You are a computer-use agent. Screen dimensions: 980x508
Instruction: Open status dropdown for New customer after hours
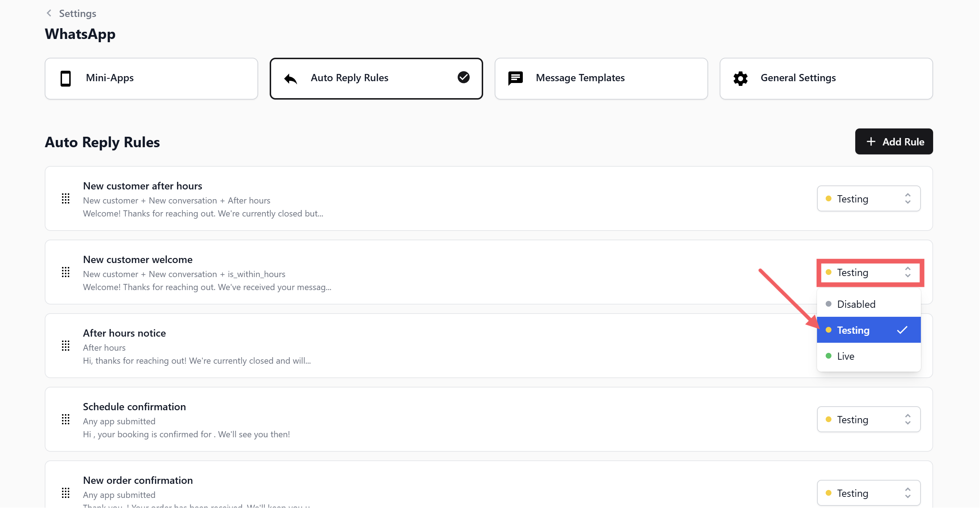point(868,198)
